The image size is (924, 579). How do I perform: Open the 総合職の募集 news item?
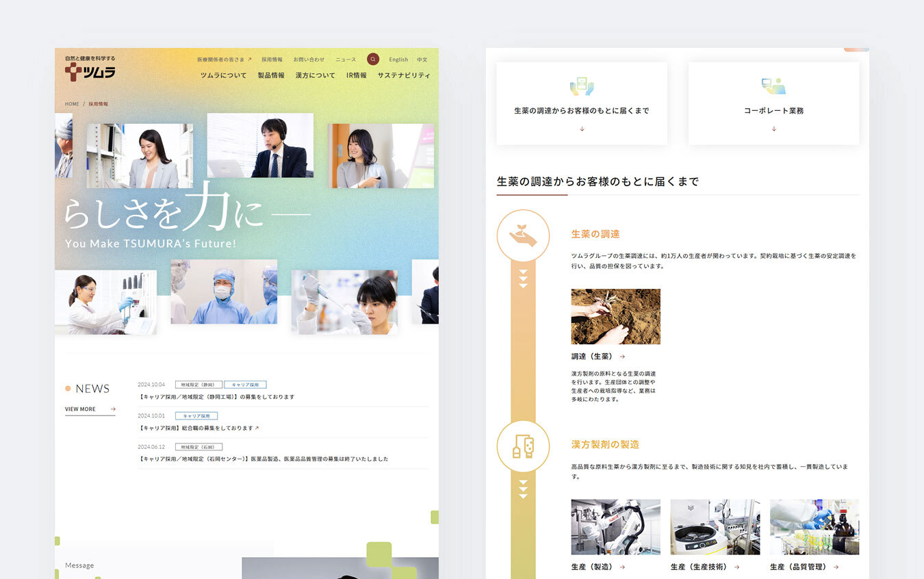pos(198,428)
